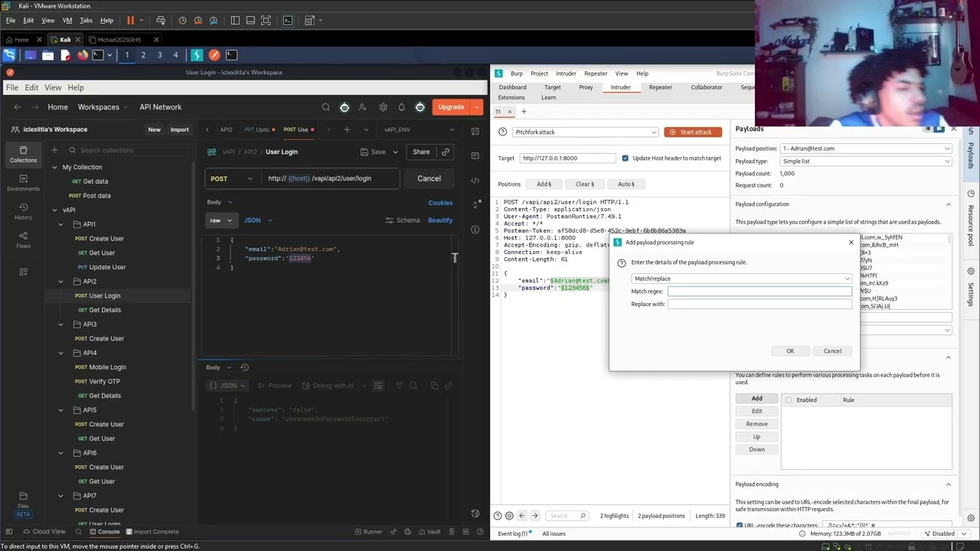The height and width of the screenshot is (551, 980).
Task: Click the copy link icon beside Share
Action: (445, 152)
